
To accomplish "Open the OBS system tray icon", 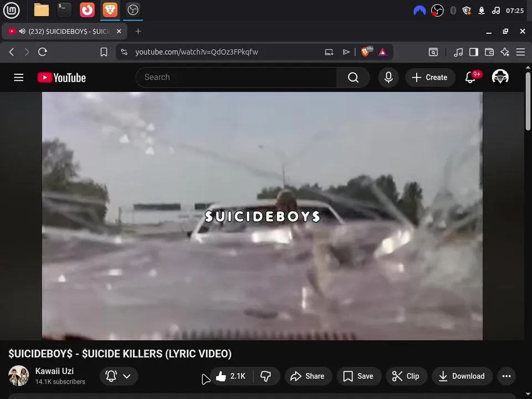I will [437, 11].
